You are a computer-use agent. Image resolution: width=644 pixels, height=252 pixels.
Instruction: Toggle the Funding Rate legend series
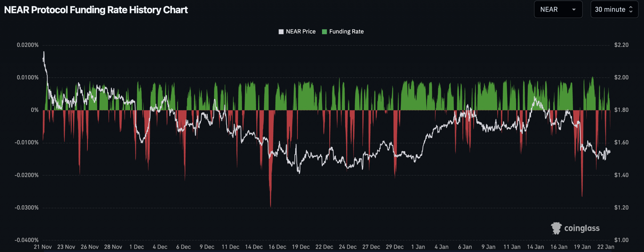(346, 31)
